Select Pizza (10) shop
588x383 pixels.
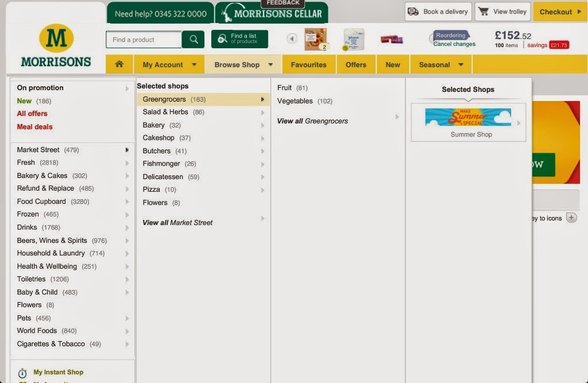point(203,189)
